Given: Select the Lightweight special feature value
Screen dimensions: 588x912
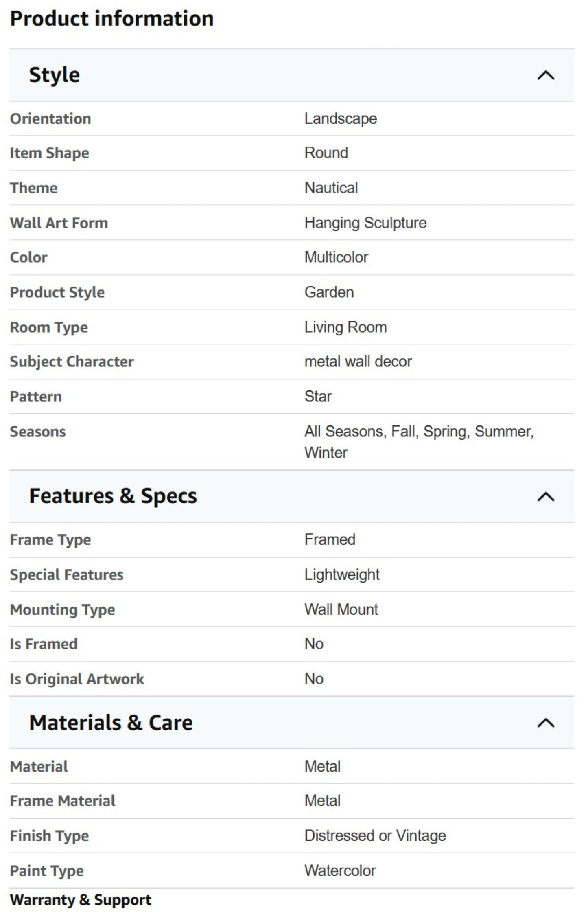Looking at the screenshot, I should [x=342, y=575].
